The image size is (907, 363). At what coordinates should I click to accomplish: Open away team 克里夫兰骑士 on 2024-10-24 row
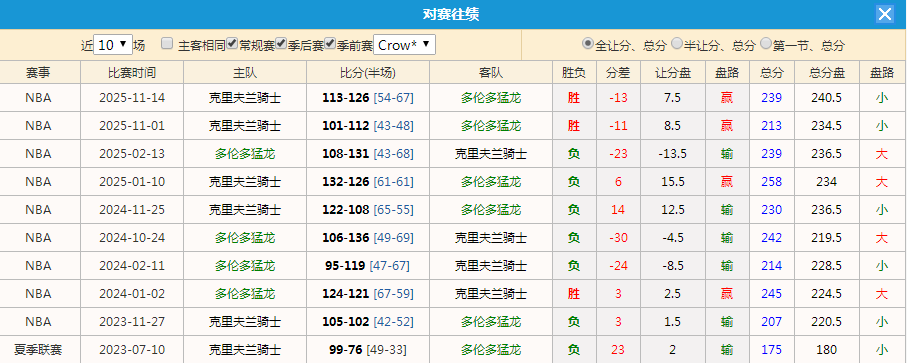point(491,238)
